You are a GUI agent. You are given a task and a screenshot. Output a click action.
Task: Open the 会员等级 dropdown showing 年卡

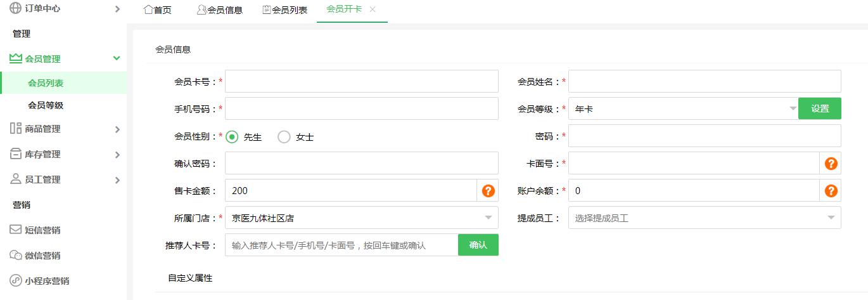coord(683,109)
